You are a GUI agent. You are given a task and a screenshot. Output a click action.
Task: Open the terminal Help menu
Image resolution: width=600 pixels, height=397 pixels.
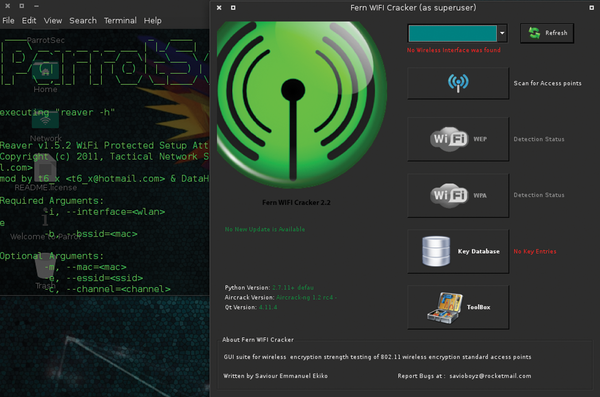[x=152, y=20]
